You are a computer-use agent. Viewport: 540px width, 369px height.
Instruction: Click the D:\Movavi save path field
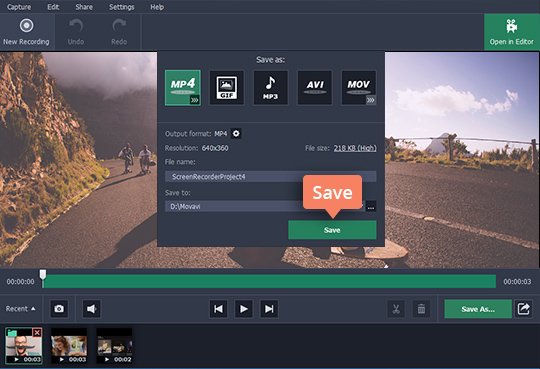tap(265, 206)
